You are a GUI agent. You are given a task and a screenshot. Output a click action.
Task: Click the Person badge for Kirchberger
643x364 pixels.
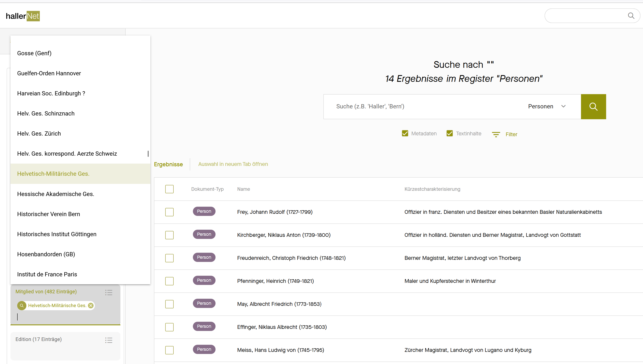tap(204, 234)
